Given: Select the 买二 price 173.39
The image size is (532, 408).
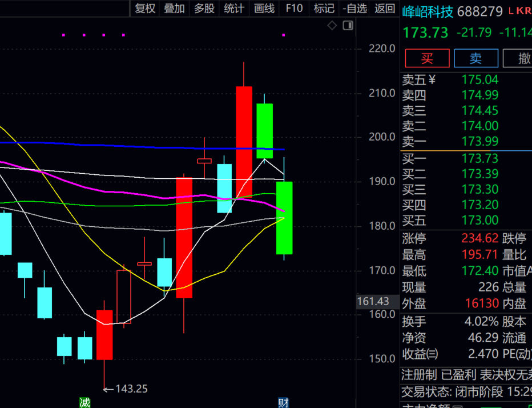Looking at the screenshot, I should [x=479, y=174].
